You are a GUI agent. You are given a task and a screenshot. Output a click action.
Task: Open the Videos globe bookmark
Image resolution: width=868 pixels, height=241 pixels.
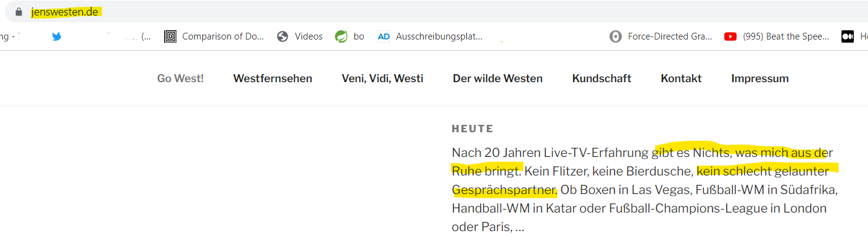click(x=300, y=36)
